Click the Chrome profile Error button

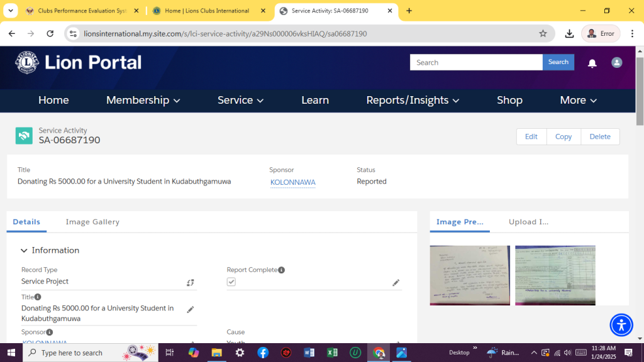[x=601, y=34]
